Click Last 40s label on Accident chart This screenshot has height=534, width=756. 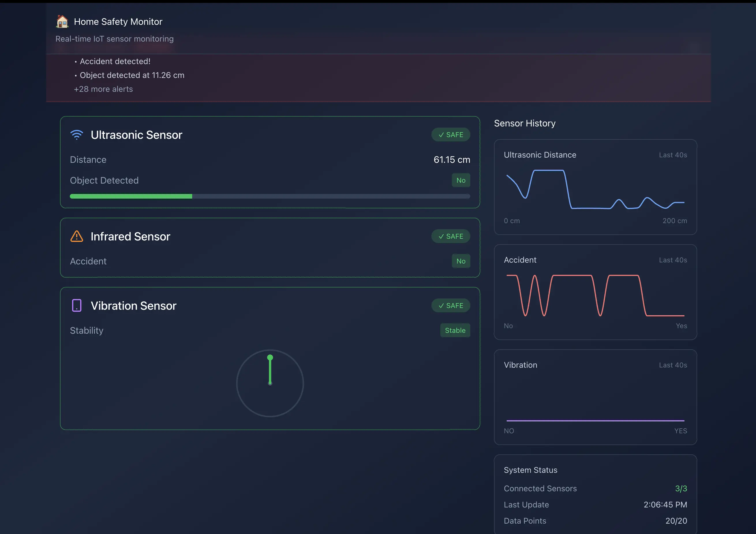click(673, 260)
